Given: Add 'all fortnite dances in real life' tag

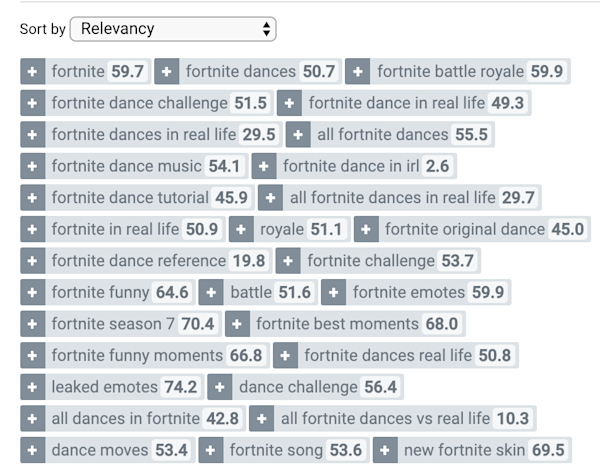Looking at the screenshot, I should coord(271,198).
